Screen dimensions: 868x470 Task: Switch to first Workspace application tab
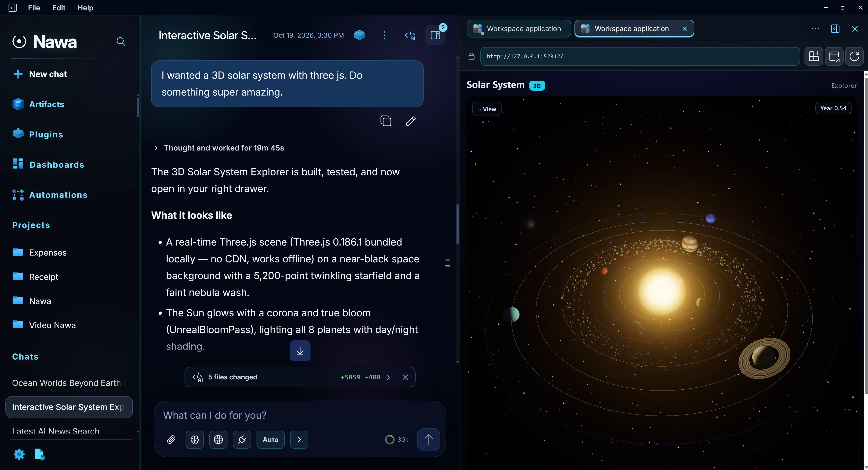coord(519,29)
